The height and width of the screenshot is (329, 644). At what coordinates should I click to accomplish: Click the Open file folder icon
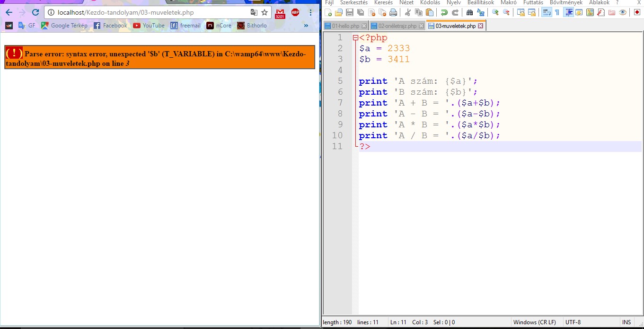pyautogui.click(x=339, y=12)
